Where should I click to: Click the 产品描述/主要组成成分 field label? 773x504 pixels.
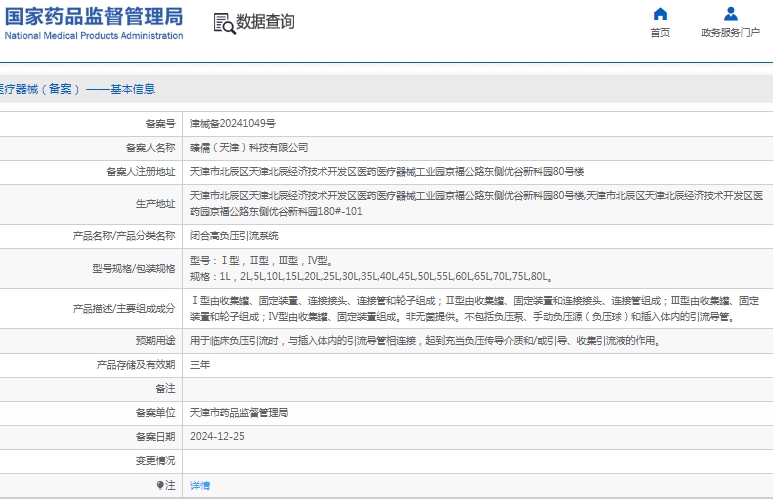click(124, 309)
